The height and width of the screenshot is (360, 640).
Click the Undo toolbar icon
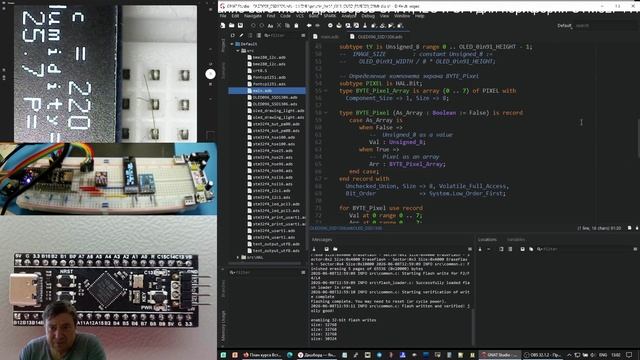click(x=253, y=26)
